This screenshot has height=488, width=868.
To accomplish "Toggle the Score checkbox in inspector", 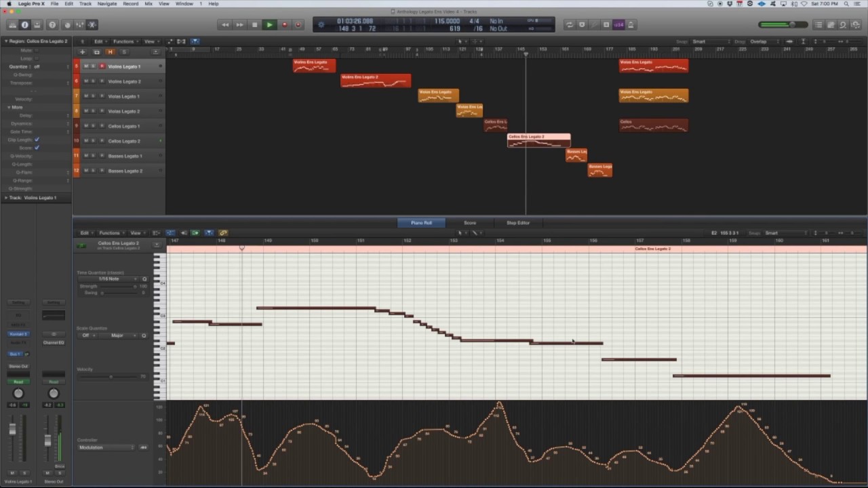I will coord(37,148).
